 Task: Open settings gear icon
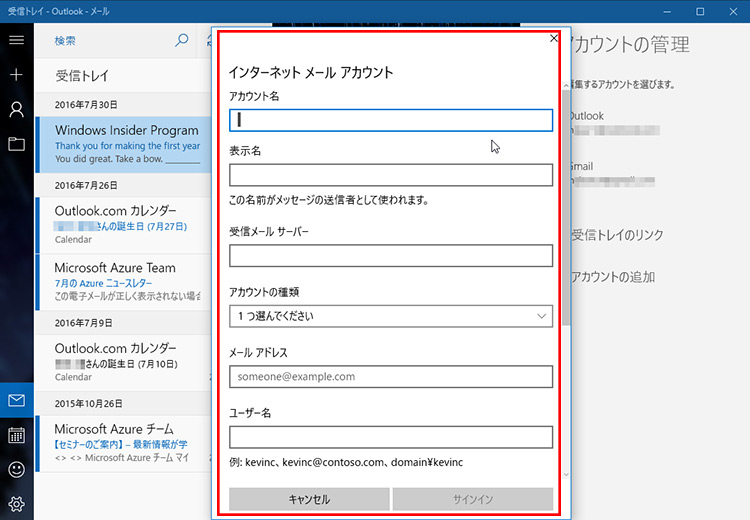pos(16,503)
